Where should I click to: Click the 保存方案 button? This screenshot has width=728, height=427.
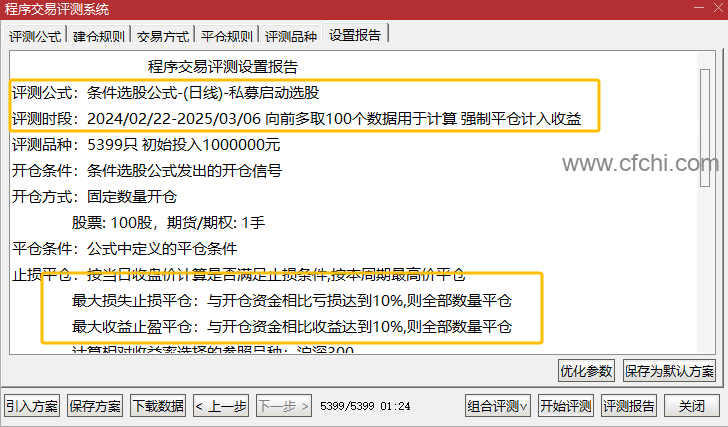[x=95, y=406]
